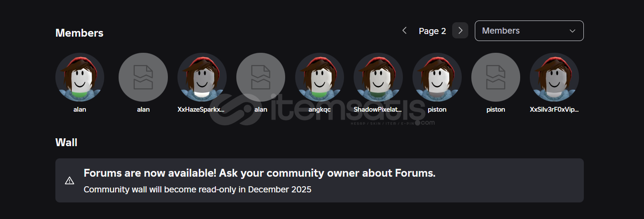The width and height of the screenshot is (644, 219).
Task: Click the community wall read-only notice text
Action: coord(197,190)
